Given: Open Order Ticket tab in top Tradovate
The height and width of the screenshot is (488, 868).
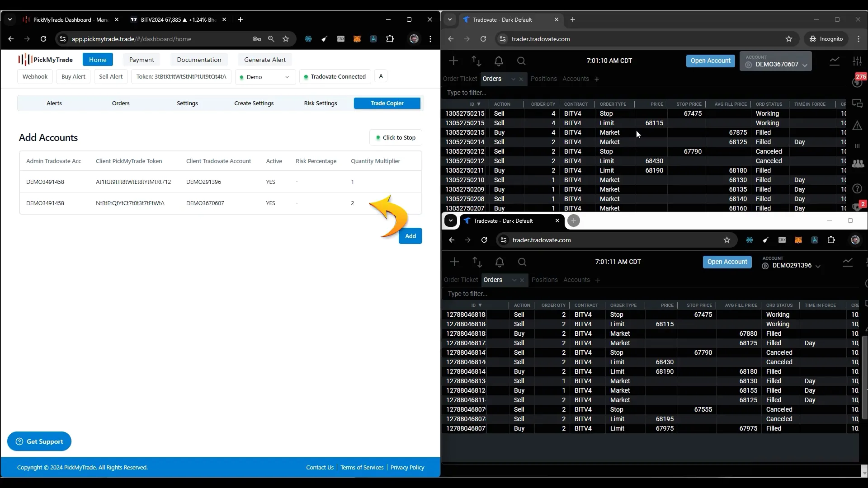Looking at the screenshot, I should click(x=460, y=79).
